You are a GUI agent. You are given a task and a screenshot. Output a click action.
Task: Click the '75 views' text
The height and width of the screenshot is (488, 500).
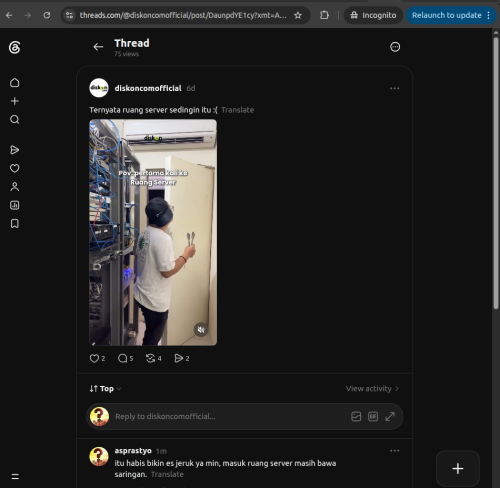[x=127, y=54]
